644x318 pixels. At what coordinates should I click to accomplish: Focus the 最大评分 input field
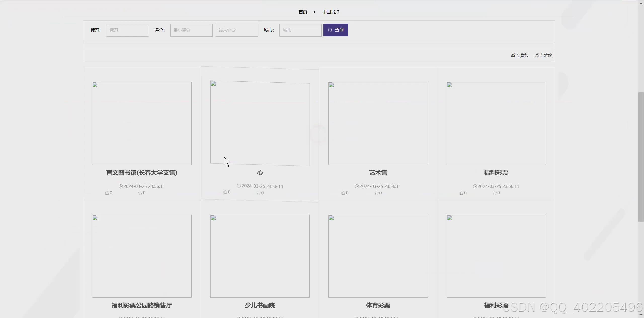pos(237,30)
